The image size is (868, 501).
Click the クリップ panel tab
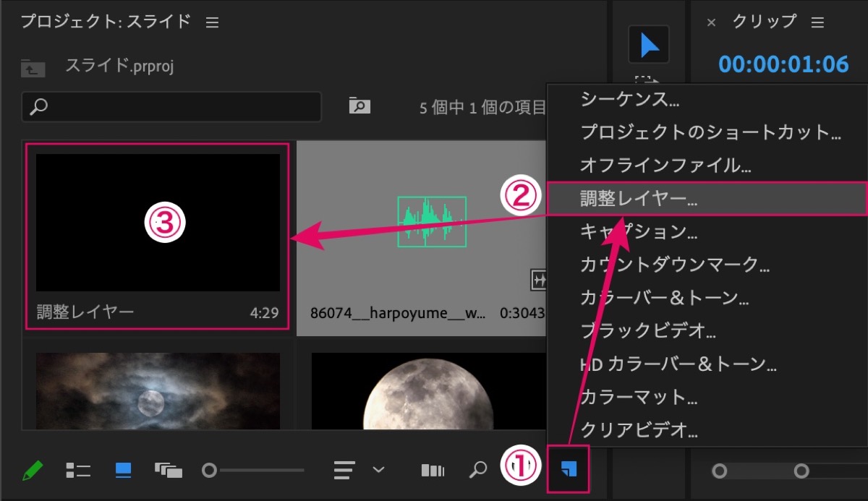(x=765, y=22)
